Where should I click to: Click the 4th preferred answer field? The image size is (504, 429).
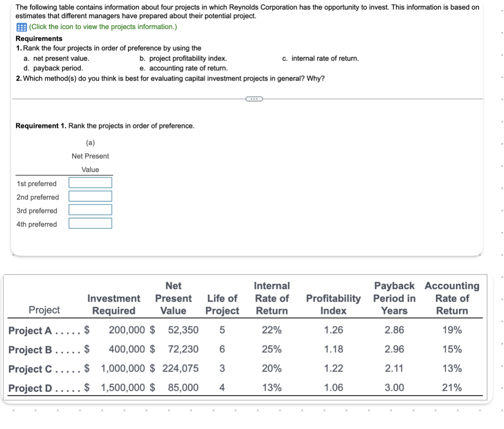(x=90, y=224)
